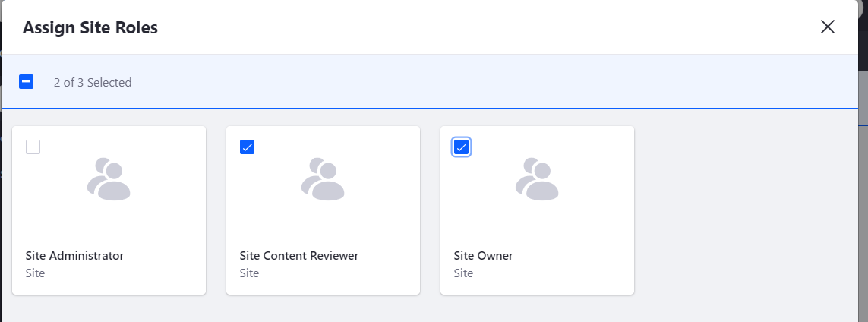Select the Site Owner card title
This screenshot has height=322, width=868.
[x=483, y=256]
